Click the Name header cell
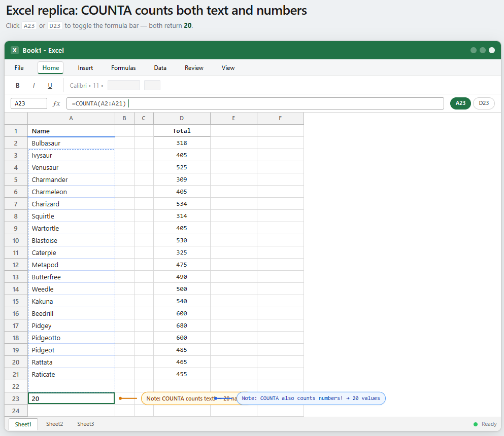 coord(71,131)
